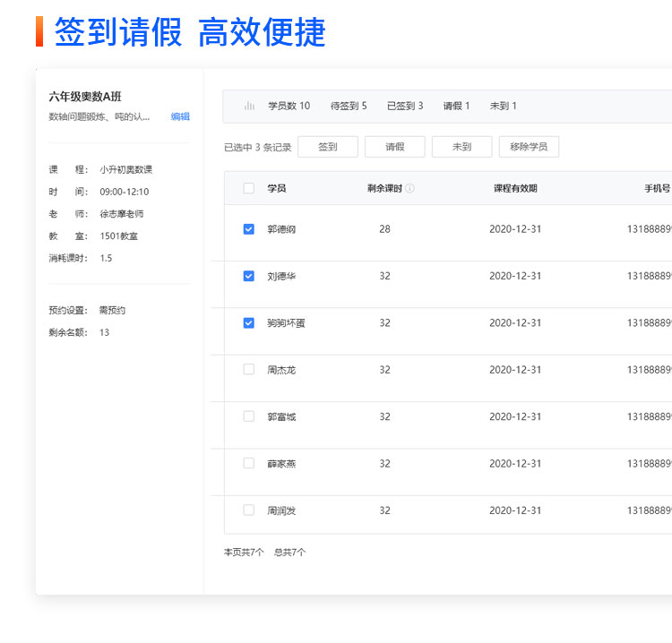Select the 未到 1 status filter
The image size is (672, 643).
504,106
